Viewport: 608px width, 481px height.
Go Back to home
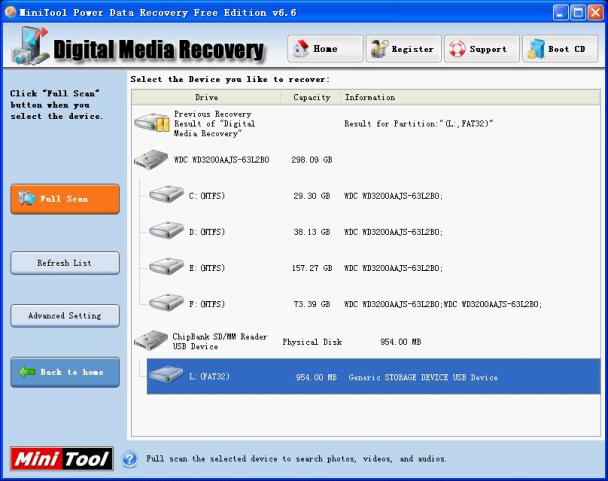pos(65,372)
